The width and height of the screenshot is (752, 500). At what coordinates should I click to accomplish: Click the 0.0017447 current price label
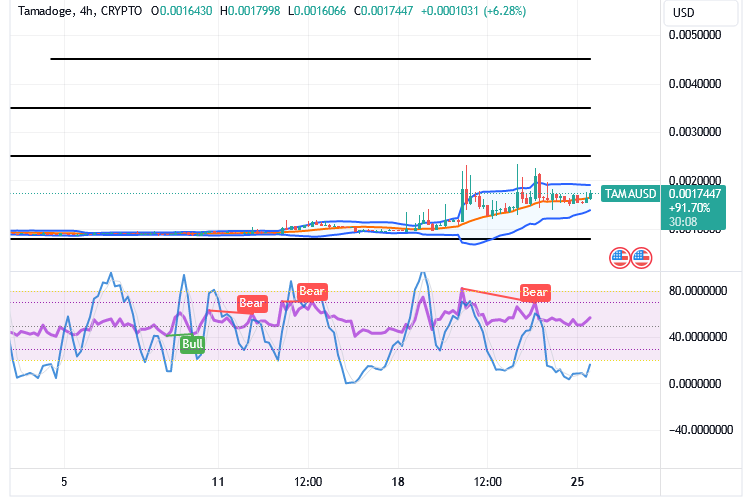point(695,194)
